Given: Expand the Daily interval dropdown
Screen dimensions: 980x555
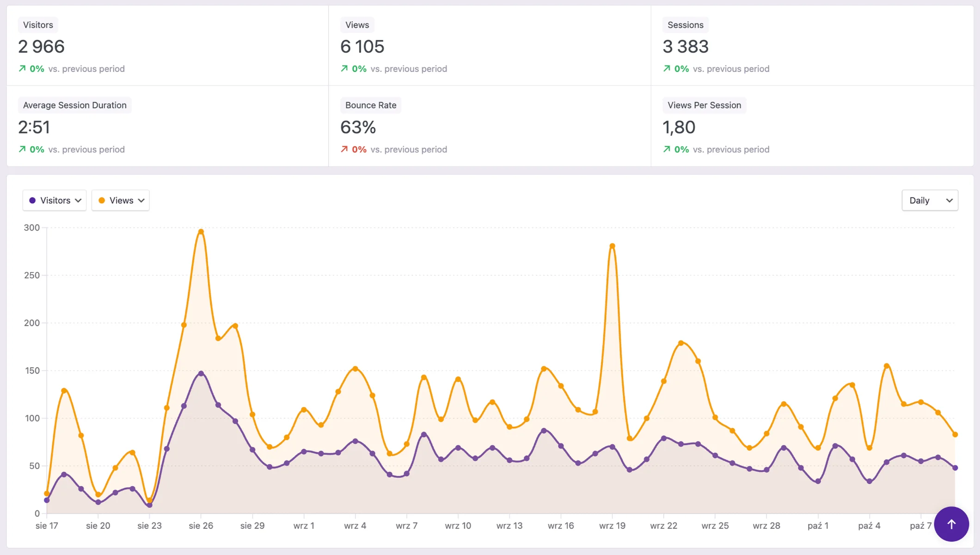Looking at the screenshot, I should (x=930, y=200).
